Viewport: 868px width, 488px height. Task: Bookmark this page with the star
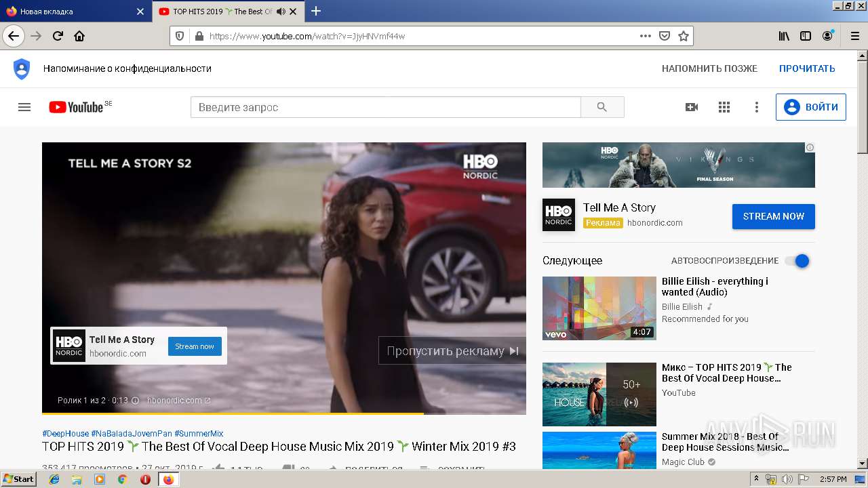click(684, 36)
